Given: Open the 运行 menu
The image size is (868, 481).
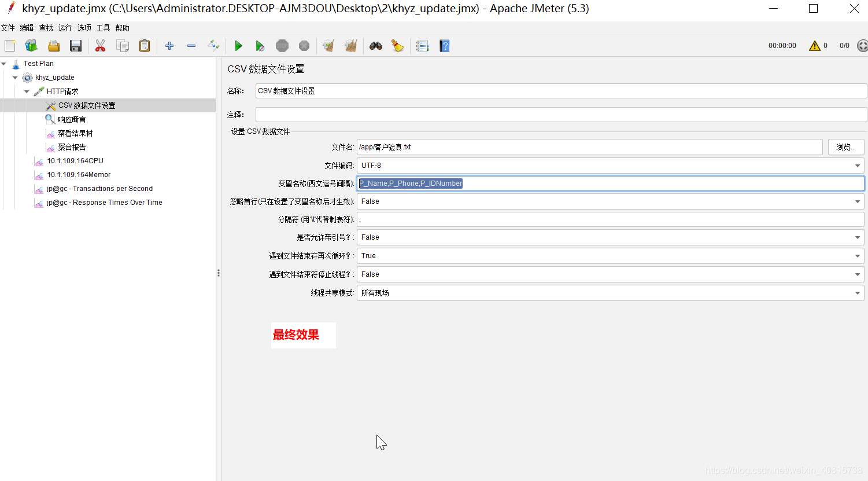Looking at the screenshot, I should coord(65,28).
